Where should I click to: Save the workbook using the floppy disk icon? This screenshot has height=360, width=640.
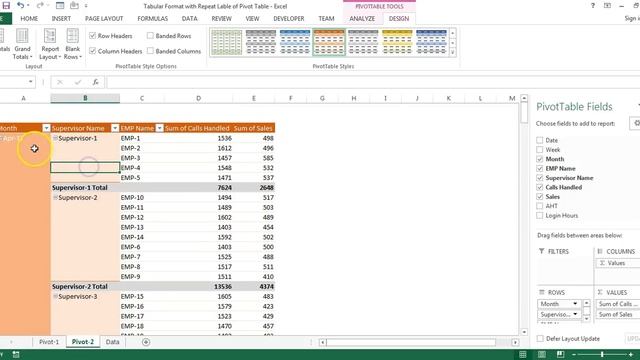[6, 6]
